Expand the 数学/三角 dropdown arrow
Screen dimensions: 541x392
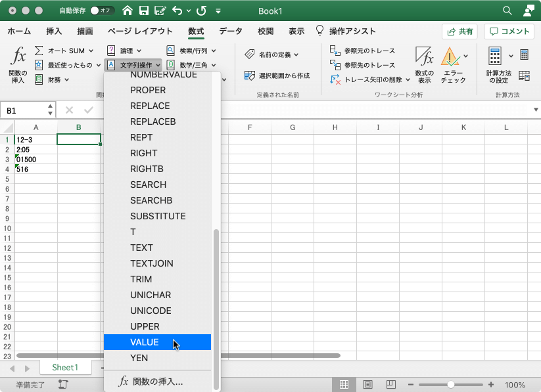click(x=214, y=65)
